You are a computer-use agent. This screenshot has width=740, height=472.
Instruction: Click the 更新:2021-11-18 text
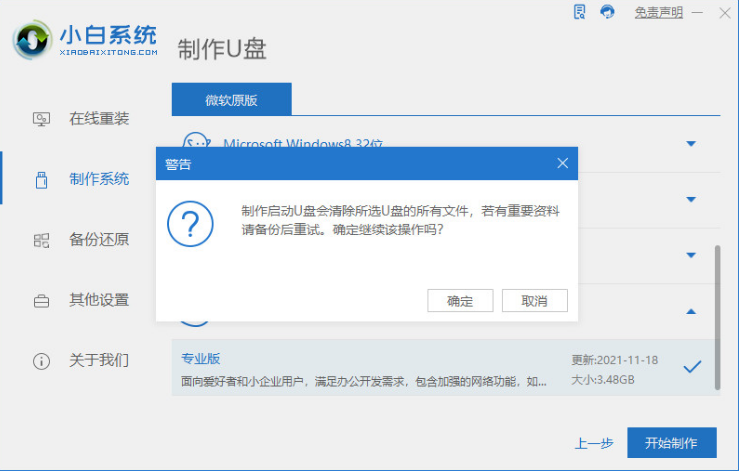tap(614, 360)
